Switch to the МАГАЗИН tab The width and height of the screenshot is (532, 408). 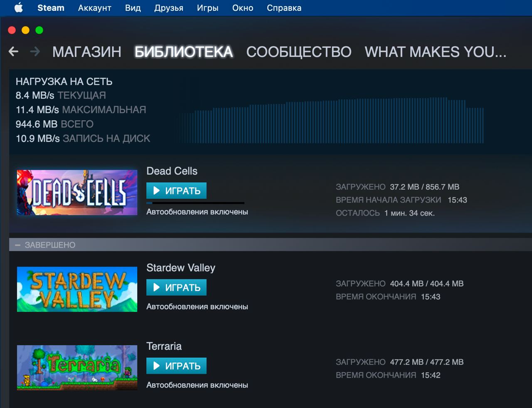pyautogui.click(x=87, y=52)
